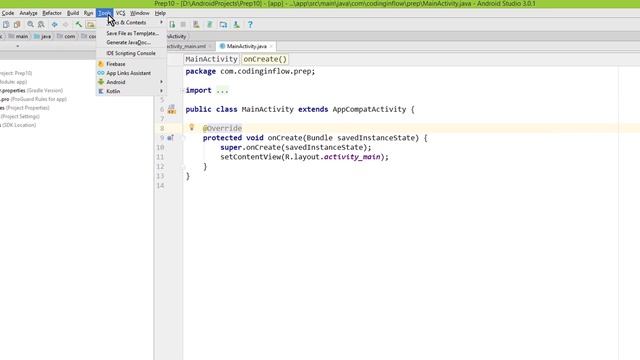Expand the collapsed import statements

[222, 91]
